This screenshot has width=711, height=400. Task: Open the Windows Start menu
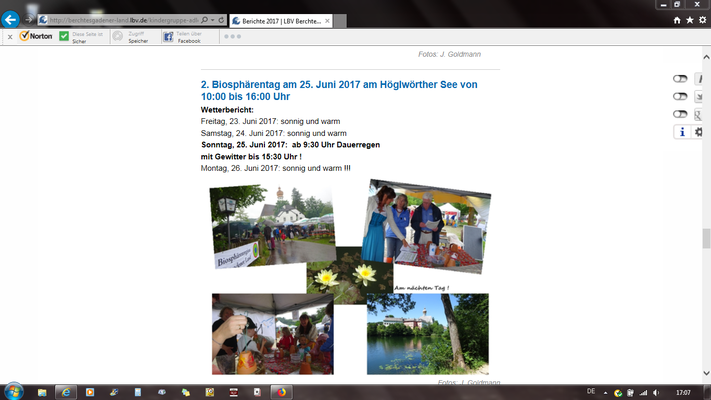(13, 392)
